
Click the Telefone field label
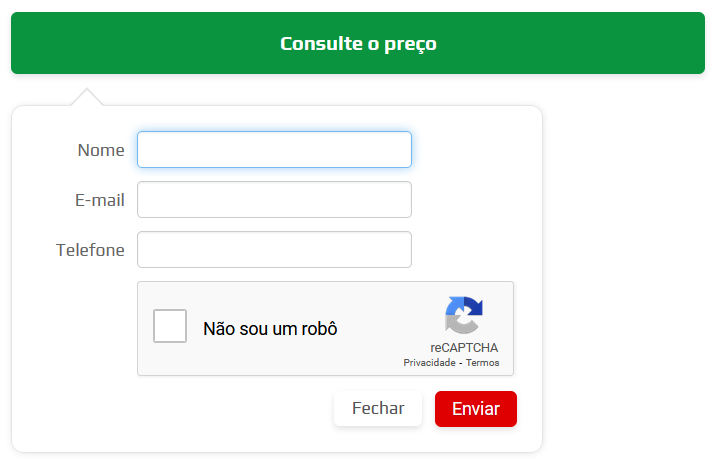(90, 250)
